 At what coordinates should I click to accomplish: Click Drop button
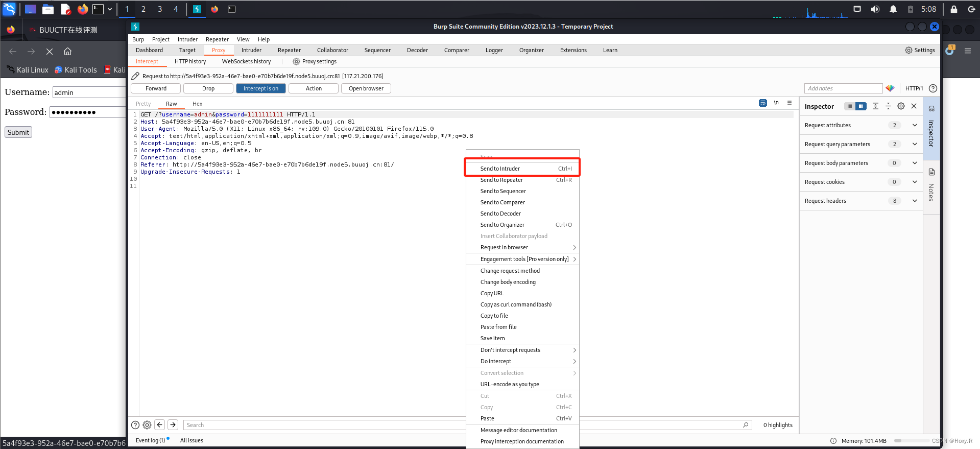[208, 88]
